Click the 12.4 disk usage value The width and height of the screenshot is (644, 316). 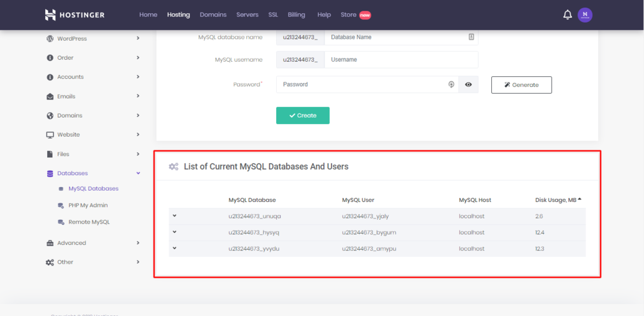pyautogui.click(x=540, y=232)
